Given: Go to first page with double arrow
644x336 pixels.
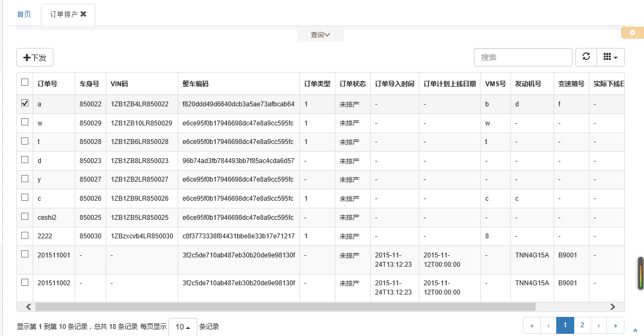Looking at the screenshot, I should (x=532, y=326).
